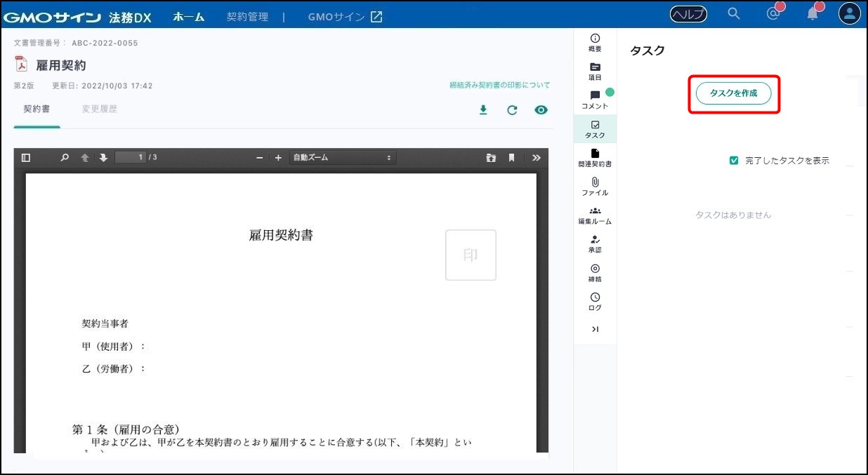The width and height of the screenshot is (868, 475).
Task: Toggle the PDF viewer sidebar
Action: pos(26,158)
